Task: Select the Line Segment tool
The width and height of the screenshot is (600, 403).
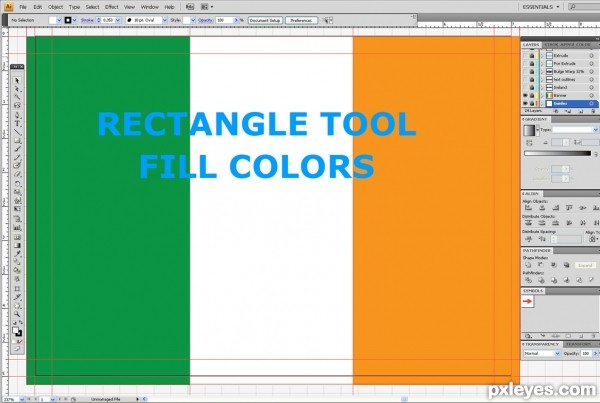Action: coord(17,132)
